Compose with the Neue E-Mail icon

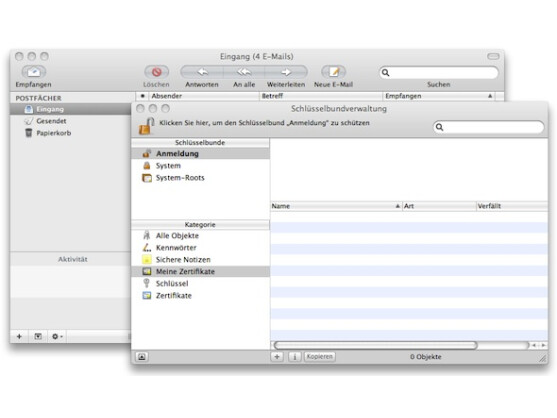pyautogui.click(x=333, y=72)
